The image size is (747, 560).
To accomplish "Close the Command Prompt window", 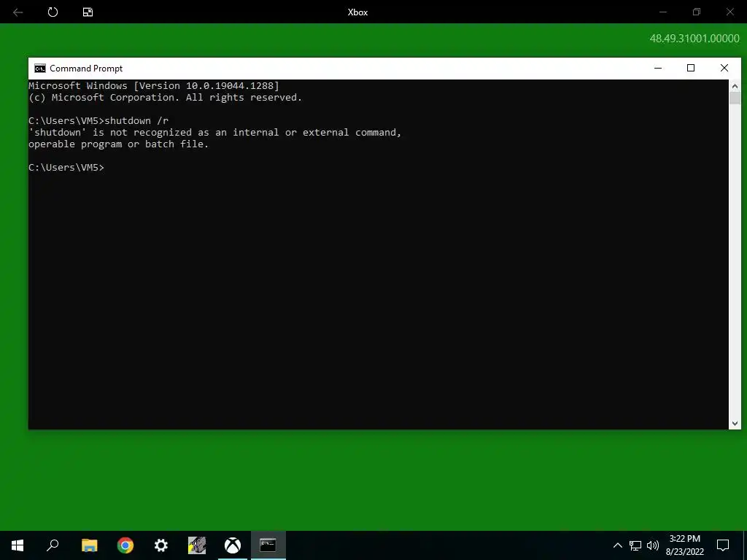I will pyautogui.click(x=724, y=68).
